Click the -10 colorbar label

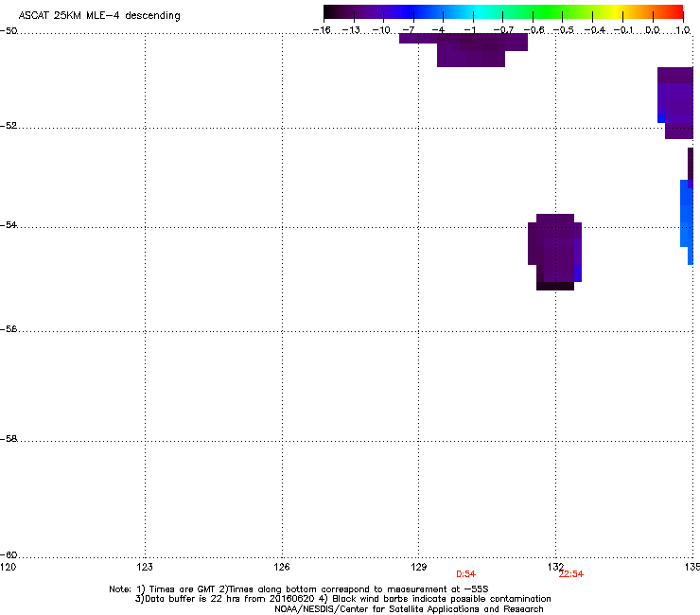[x=381, y=30]
